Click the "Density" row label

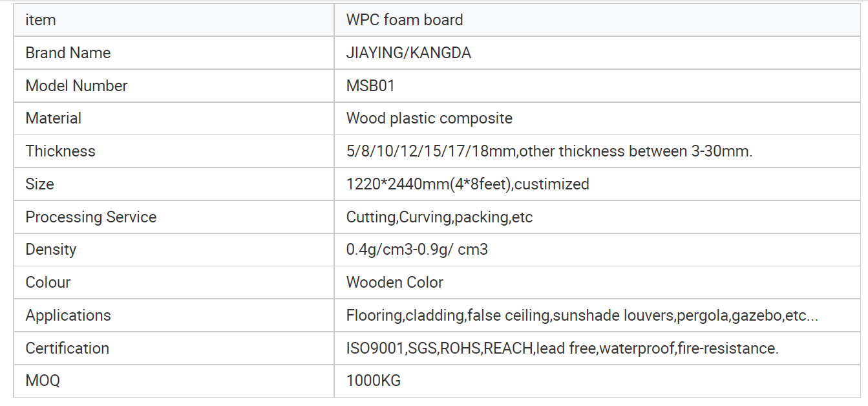[51, 250]
